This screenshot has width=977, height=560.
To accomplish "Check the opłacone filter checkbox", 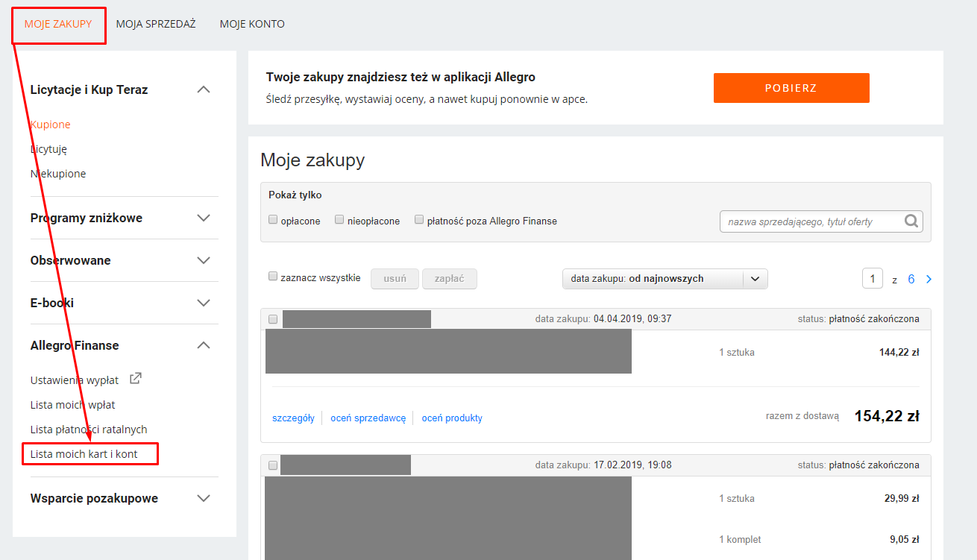I will pos(273,220).
